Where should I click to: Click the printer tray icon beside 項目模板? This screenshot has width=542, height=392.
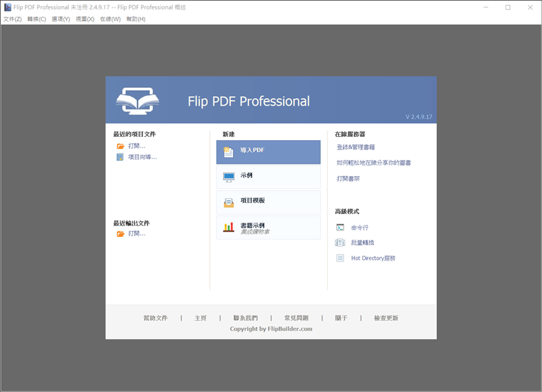tap(228, 202)
